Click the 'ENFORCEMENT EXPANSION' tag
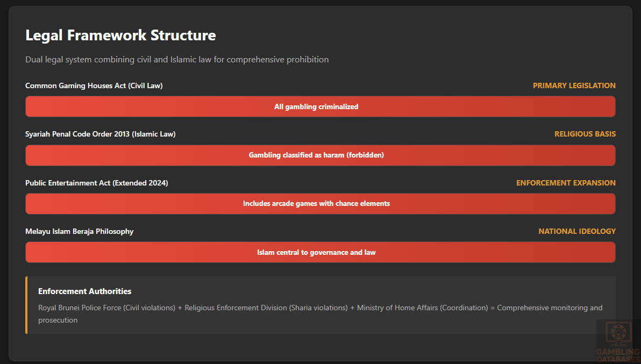 [x=566, y=183]
